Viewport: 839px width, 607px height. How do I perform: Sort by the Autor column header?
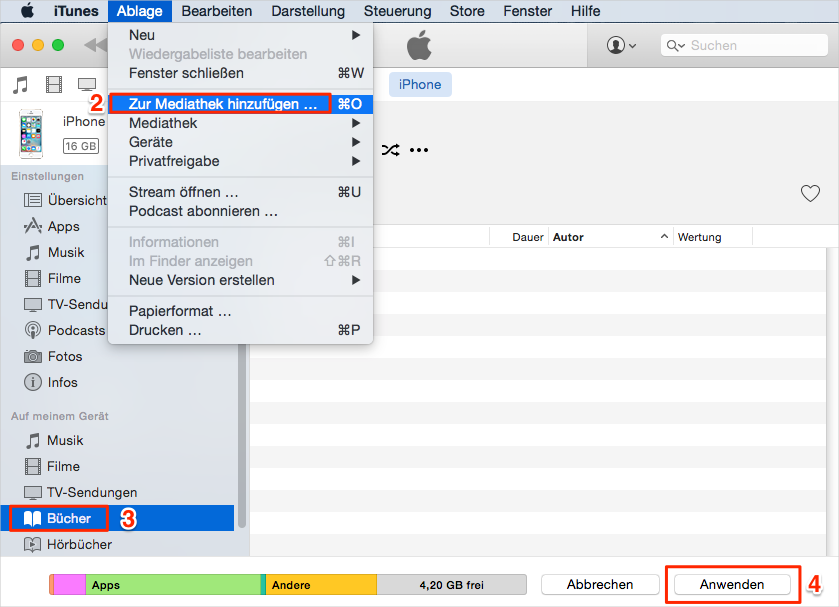(610, 237)
